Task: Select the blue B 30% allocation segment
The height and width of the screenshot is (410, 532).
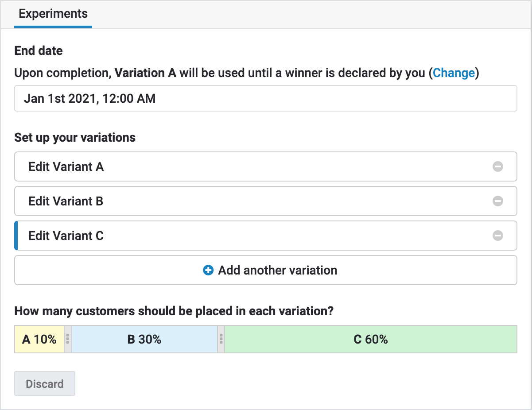Action: point(144,340)
